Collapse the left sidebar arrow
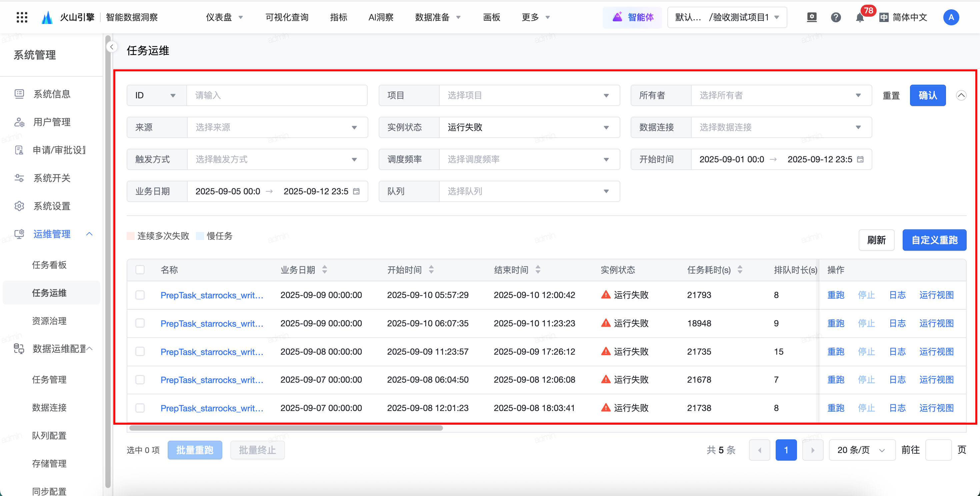980x496 pixels. click(111, 47)
